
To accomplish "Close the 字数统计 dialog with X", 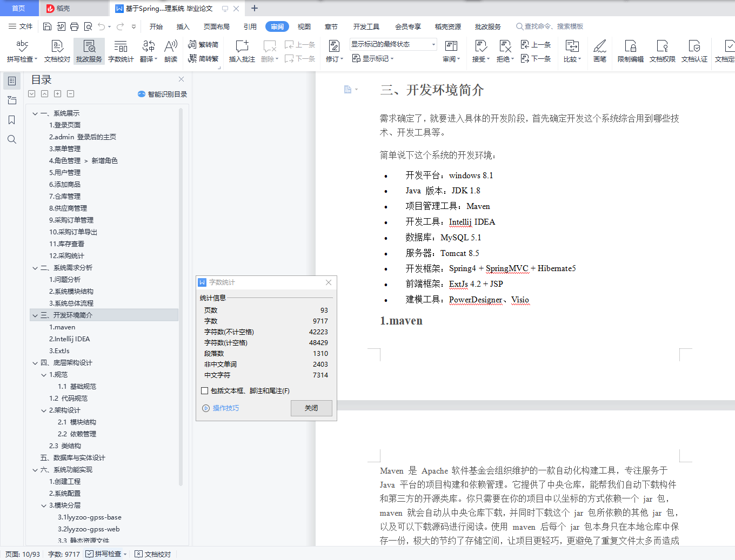I will click(329, 282).
